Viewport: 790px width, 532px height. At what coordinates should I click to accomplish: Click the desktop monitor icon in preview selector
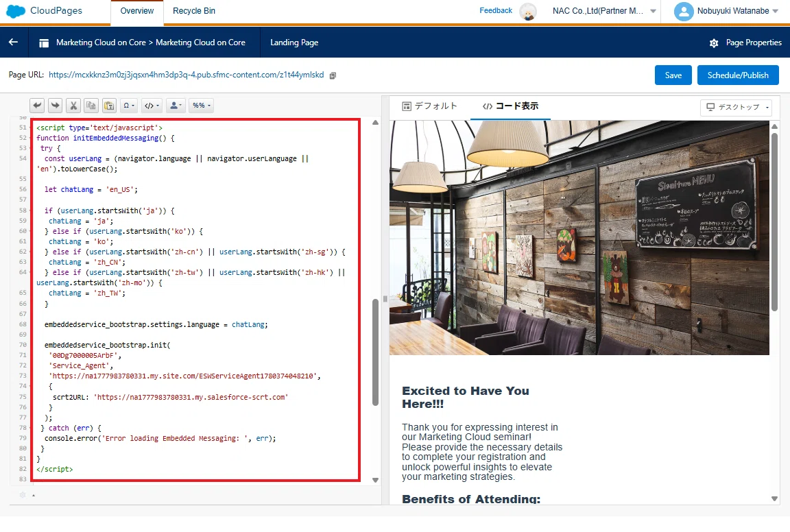710,107
